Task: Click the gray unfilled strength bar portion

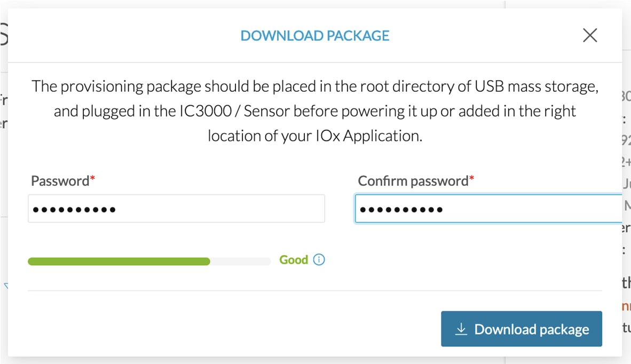Action: tap(241, 262)
